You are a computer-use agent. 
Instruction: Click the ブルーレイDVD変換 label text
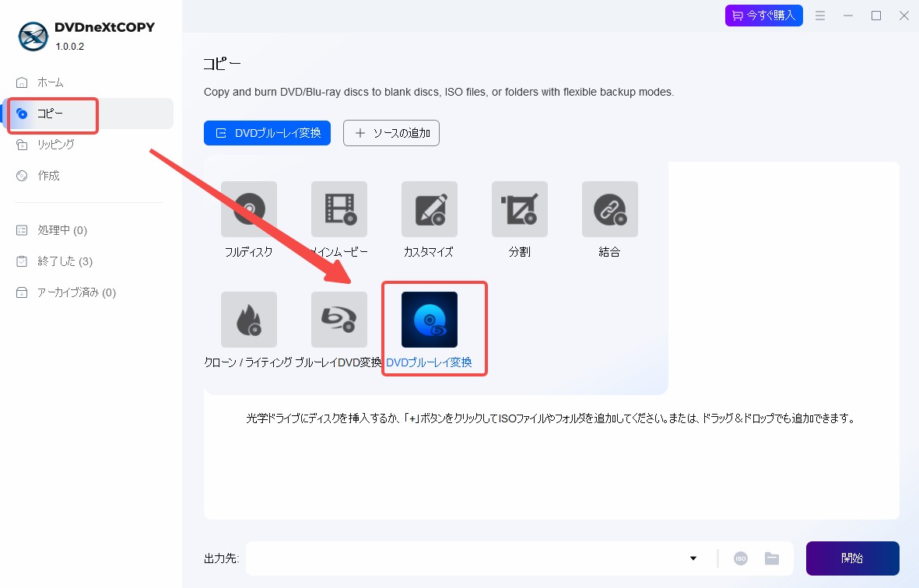pyautogui.click(x=338, y=362)
